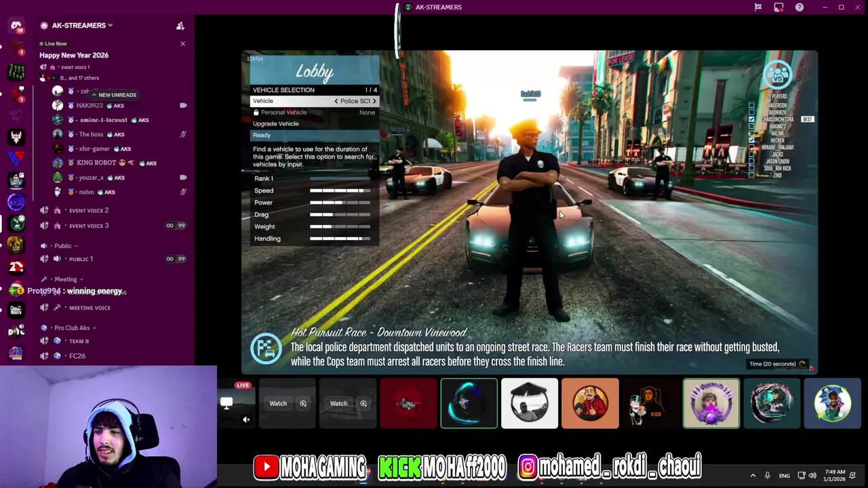Open amine-1-lacoust user in voice list

pyautogui.click(x=104, y=120)
